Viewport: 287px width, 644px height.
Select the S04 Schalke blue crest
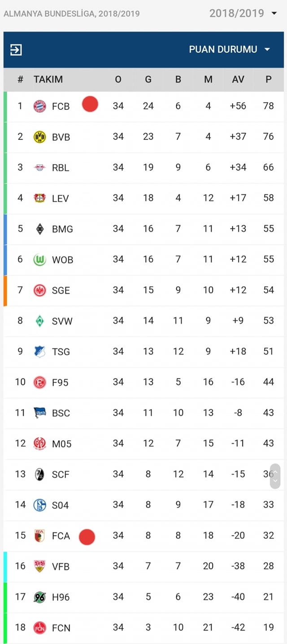tap(40, 505)
